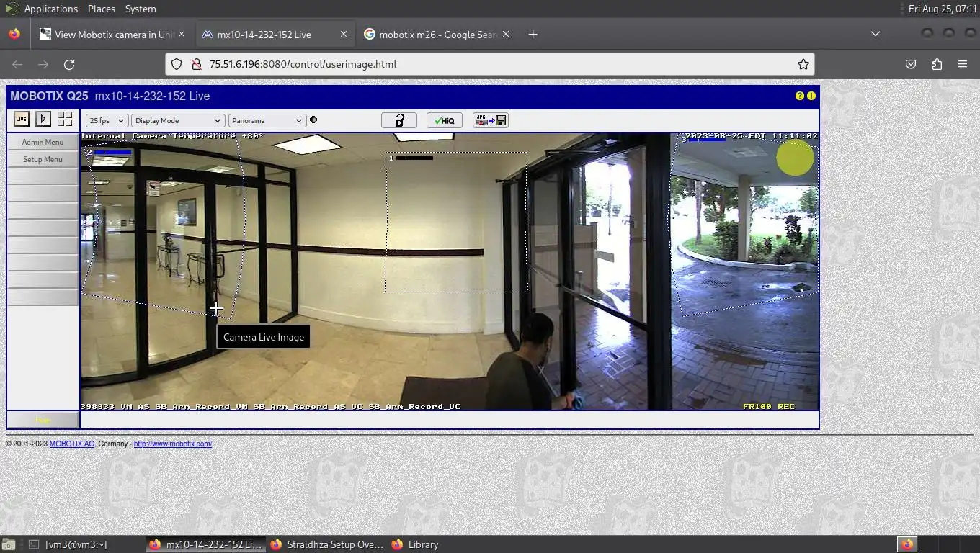Bookmark this page with the star
Image resolution: width=980 pixels, height=553 pixels.
tap(803, 64)
